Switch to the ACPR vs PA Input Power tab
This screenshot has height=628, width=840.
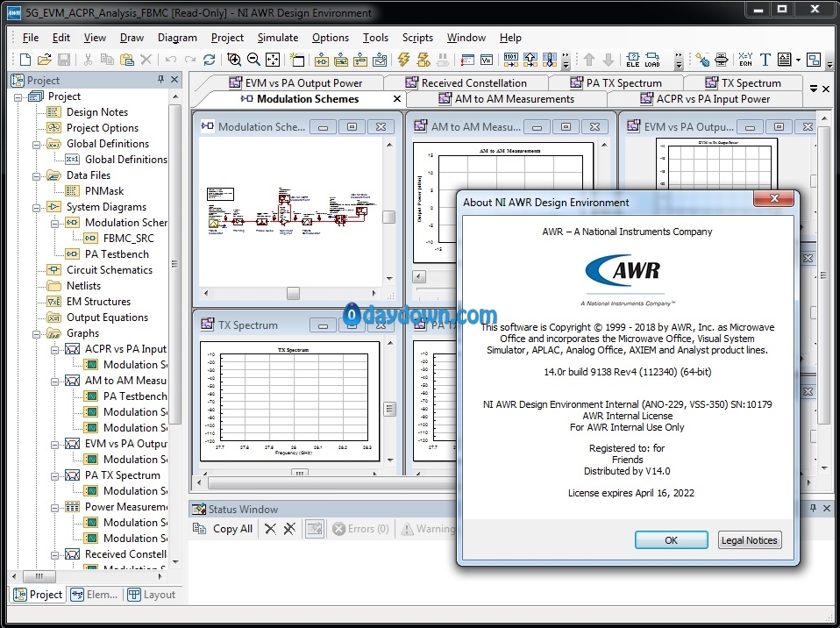click(705, 99)
